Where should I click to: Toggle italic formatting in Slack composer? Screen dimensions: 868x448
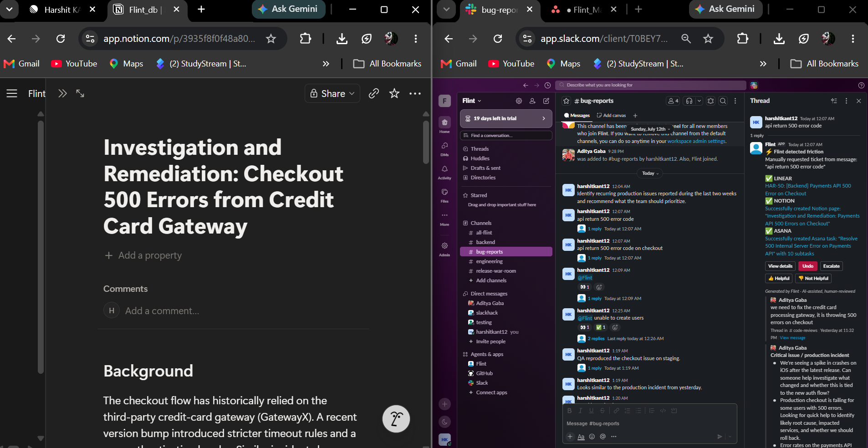coord(580,410)
